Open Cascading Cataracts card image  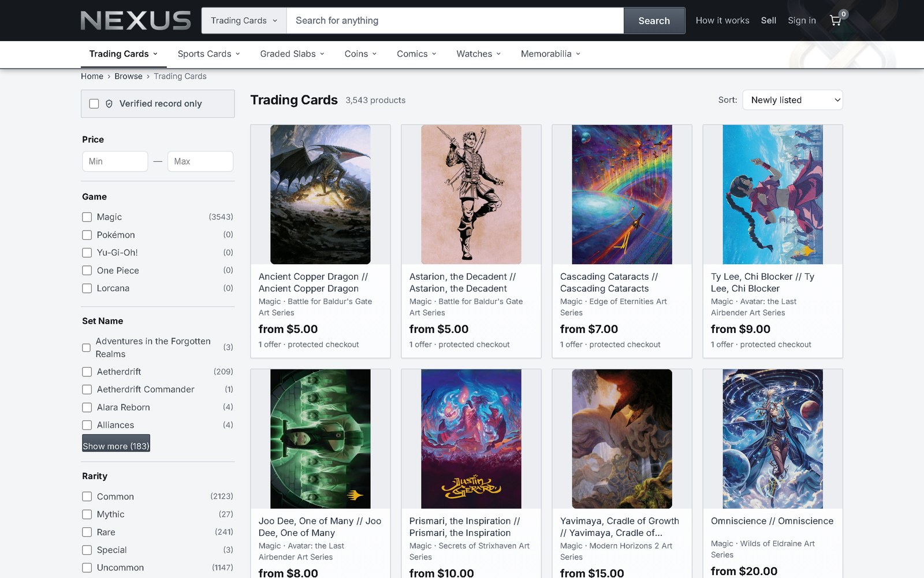[x=622, y=195]
